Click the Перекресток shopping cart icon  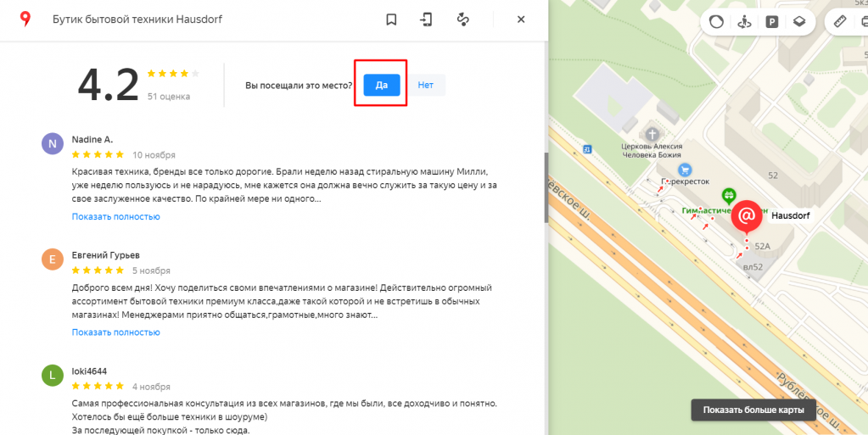tap(685, 170)
